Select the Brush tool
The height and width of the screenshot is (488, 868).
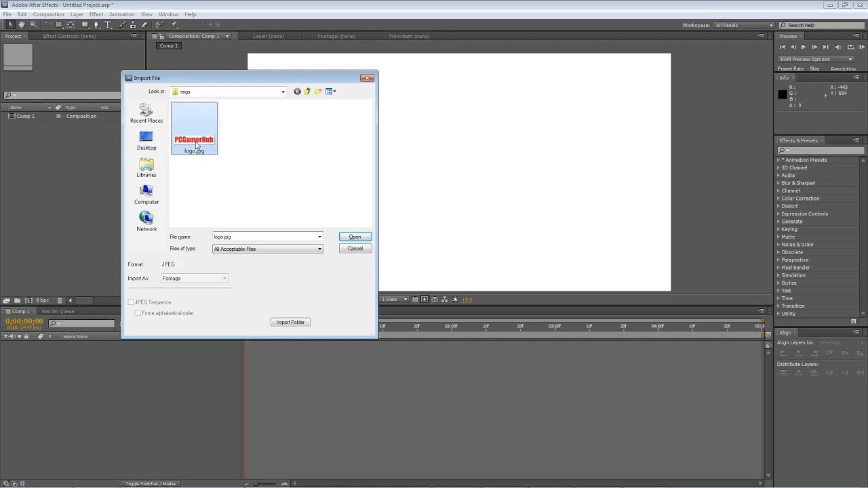pos(123,24)
